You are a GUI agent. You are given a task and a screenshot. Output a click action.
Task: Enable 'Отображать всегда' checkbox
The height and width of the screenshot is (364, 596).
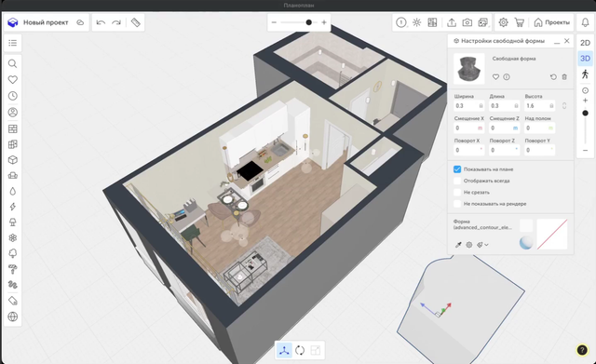click(x=457, y=181)
